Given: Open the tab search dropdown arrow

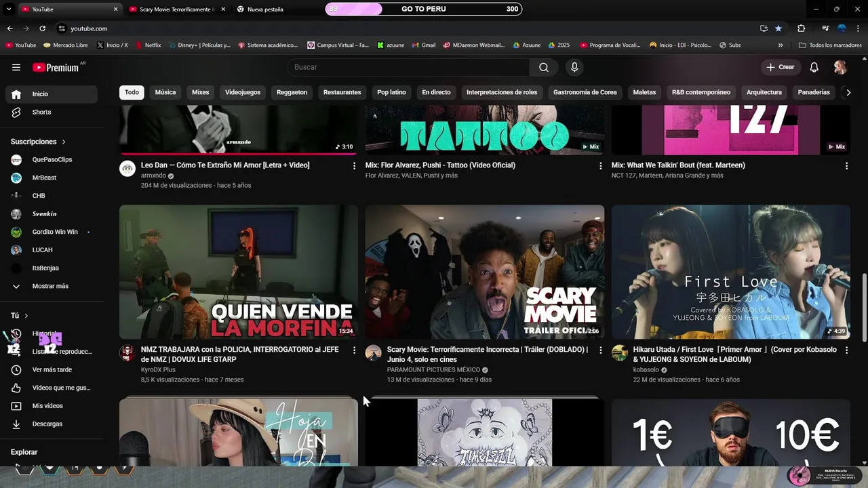Looking at the screenshot, I should pos(9,9).
